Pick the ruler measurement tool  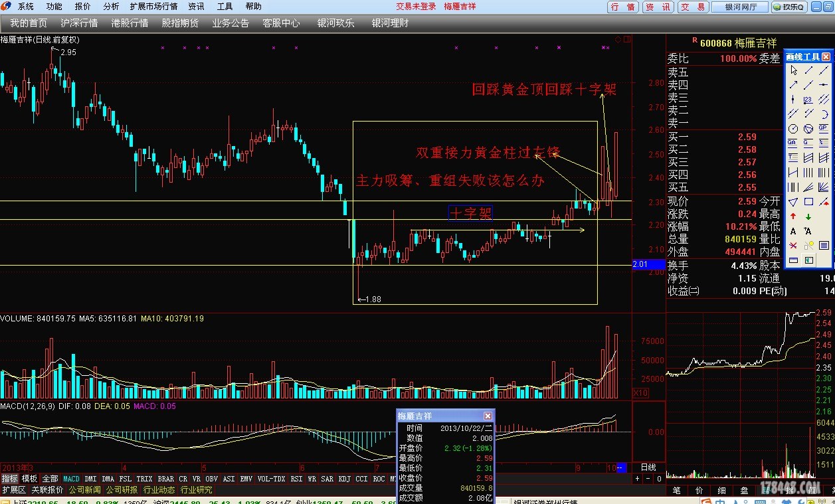point(793,260)
